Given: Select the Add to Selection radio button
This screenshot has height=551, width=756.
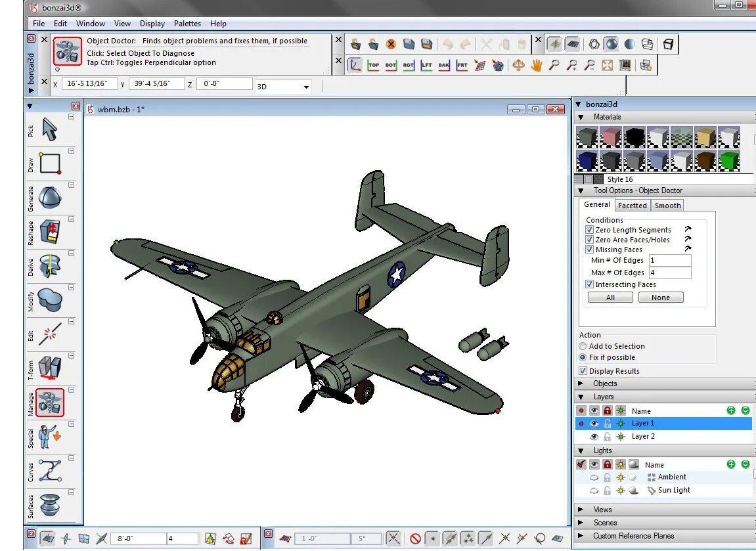Looking at the screenshot, I should click(583, 346).
